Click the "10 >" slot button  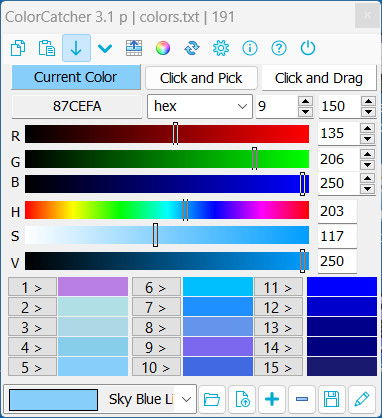156,367
